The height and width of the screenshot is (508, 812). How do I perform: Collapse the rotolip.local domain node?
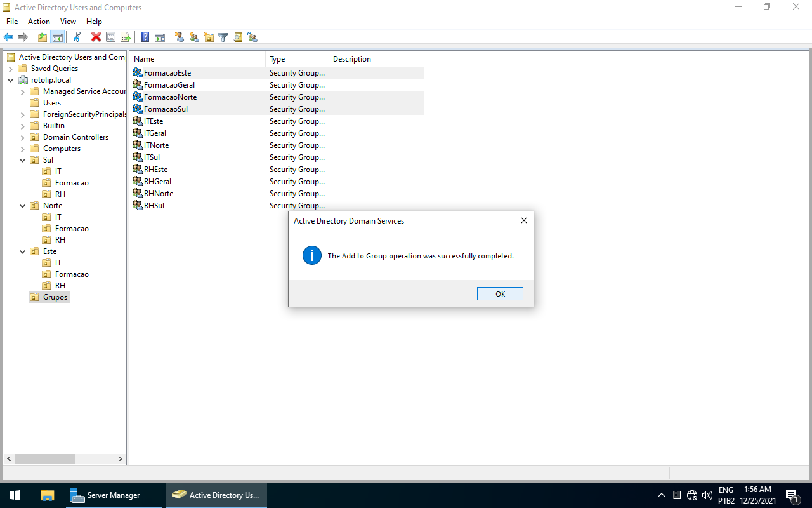11,80
